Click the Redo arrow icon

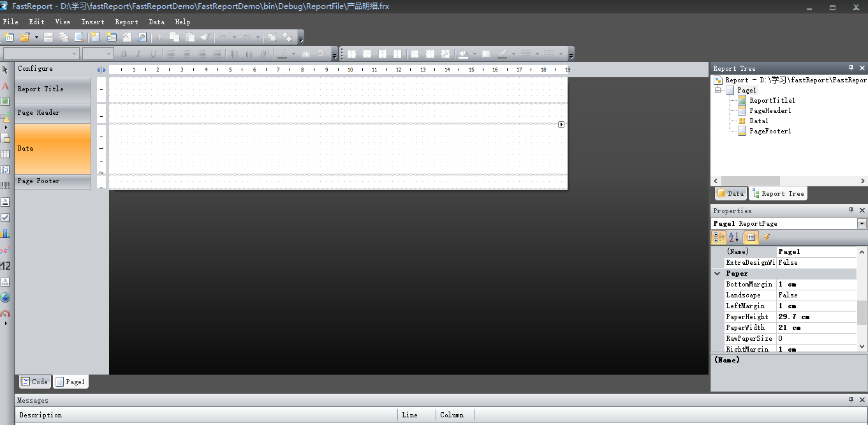pos(246,38)
